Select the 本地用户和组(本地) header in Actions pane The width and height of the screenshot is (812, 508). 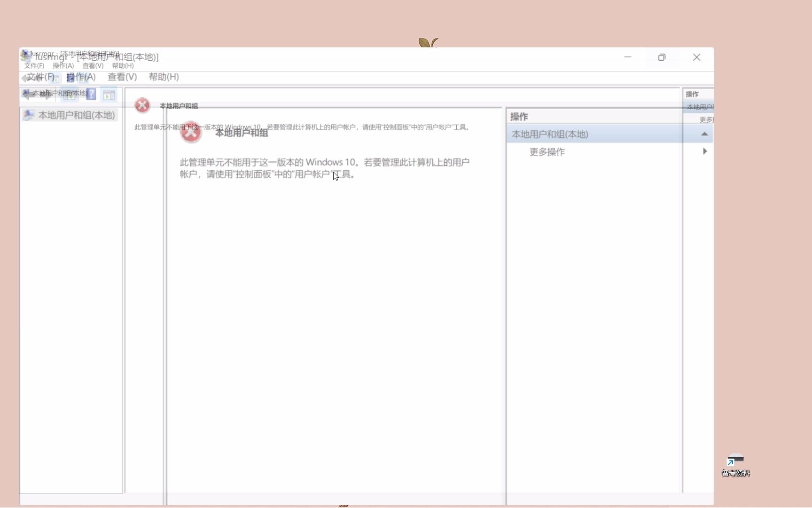coord(549,134)
